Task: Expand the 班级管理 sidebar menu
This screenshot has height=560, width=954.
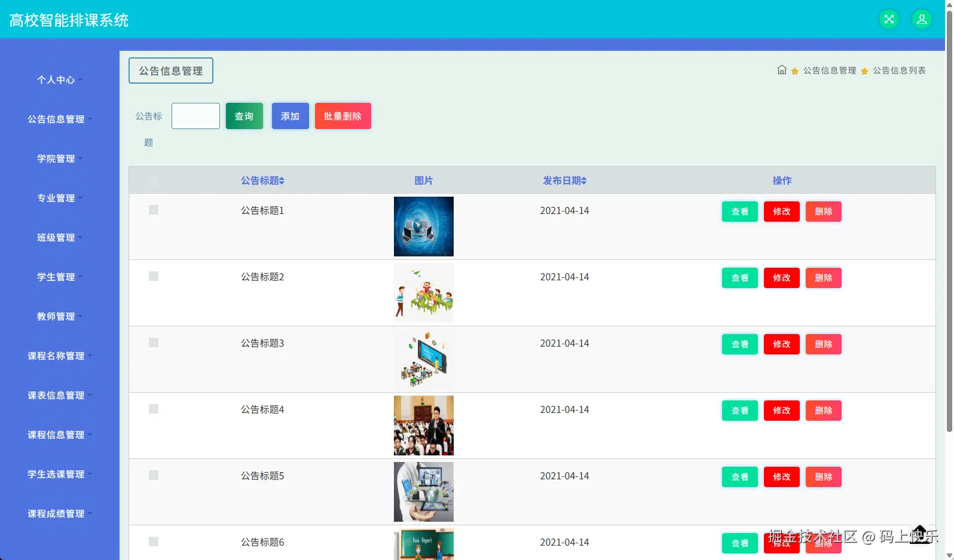Action: pyautogui.click(x=60, y=237)
